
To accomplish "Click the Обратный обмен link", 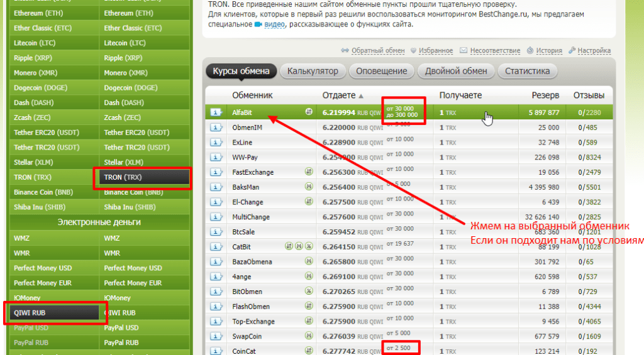I will (x=378, y=50).
